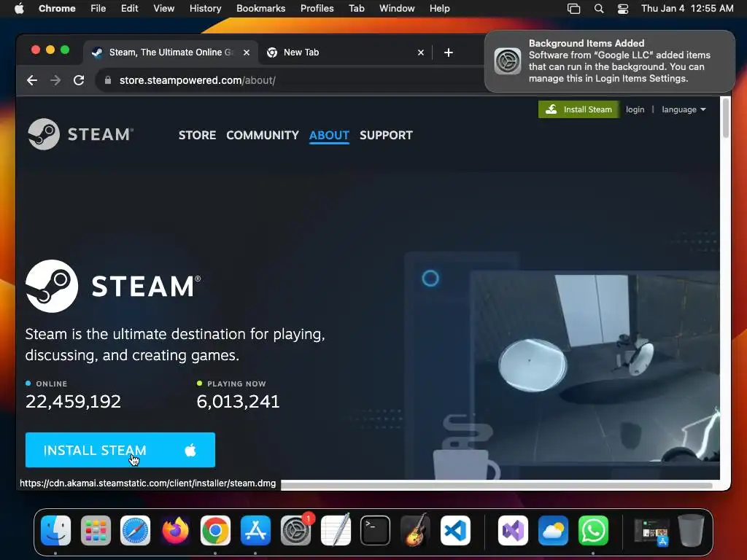Image resolution: width=747 pixels, height=560 pixels.
Task: Open System Settings from the Dock
Action: (295, 531)
